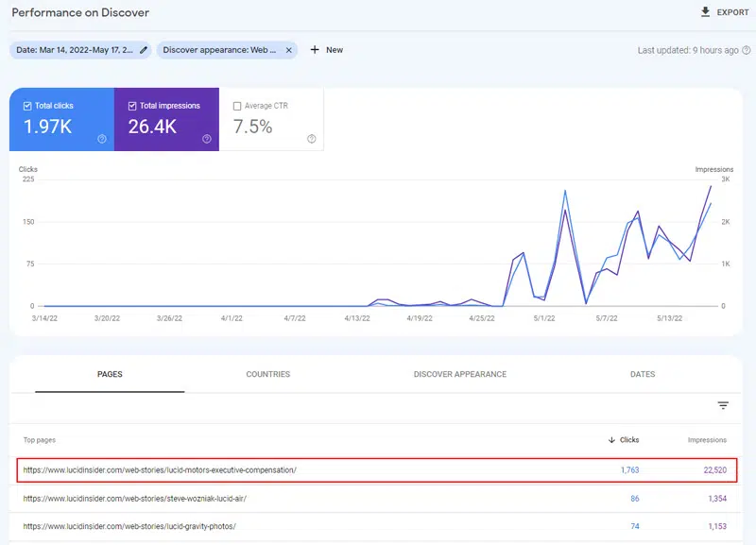The height and width of the screenshot is (545, 756).
Task: Click the plus icon to add new filter
Action: [315, 50]
